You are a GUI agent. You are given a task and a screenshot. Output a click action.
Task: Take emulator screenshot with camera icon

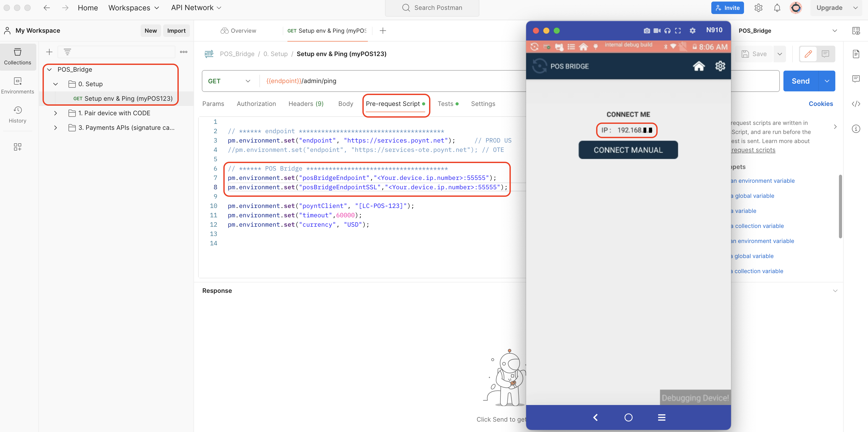647,31
